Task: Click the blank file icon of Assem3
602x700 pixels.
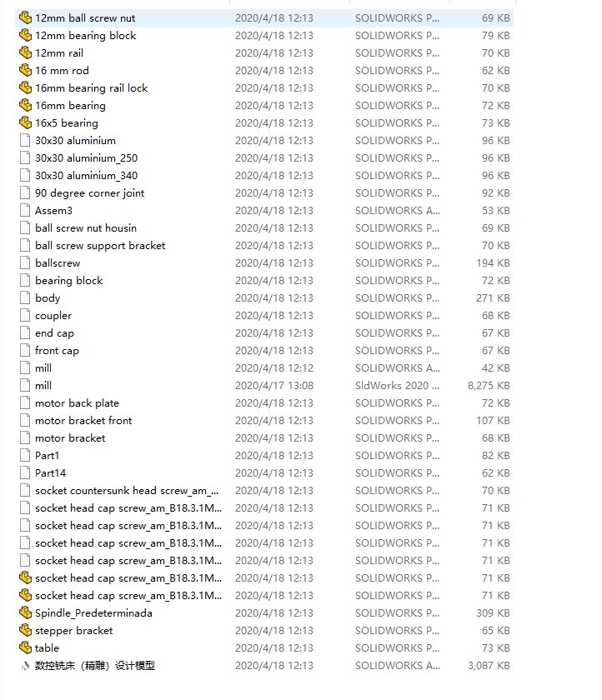Action: pyautogui.click(x=26, y=210)
